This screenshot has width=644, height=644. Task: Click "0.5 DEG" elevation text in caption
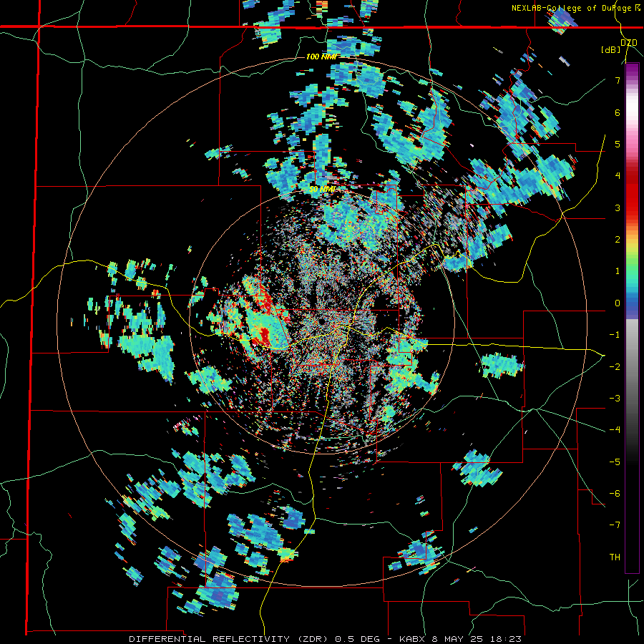pyautogui.click(x=356, y=639)
